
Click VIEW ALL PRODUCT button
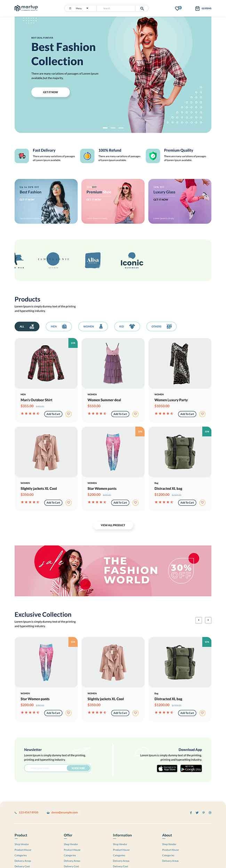point(113,525)
